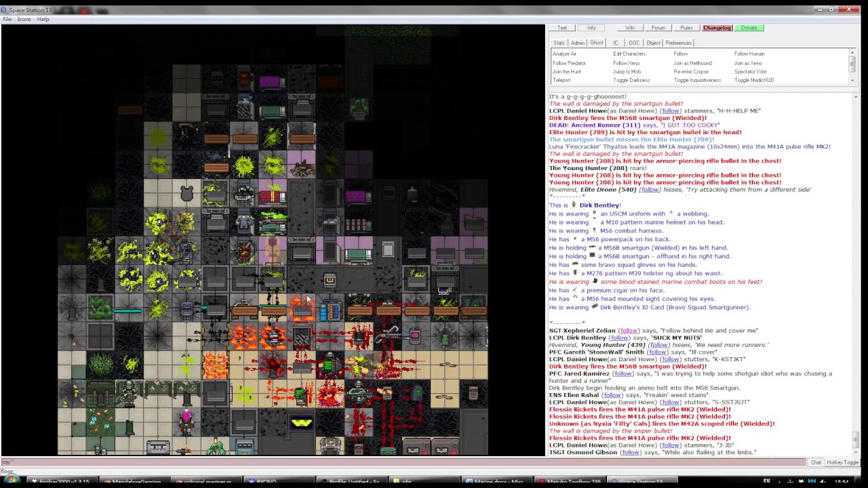The width and height of the screenshot is (868, 488).
Task: Click the marine icon beside Dirk Bentley's name
Action: click(x=574, y=205)
